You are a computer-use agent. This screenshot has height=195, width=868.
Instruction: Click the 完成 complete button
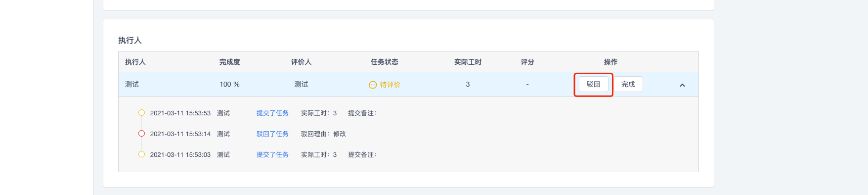(x=628, y=84)
